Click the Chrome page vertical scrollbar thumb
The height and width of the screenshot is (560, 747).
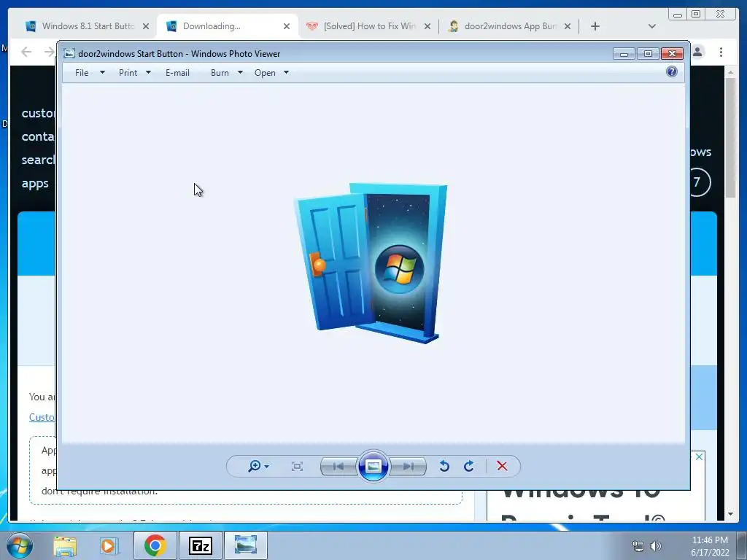(730, 138)
